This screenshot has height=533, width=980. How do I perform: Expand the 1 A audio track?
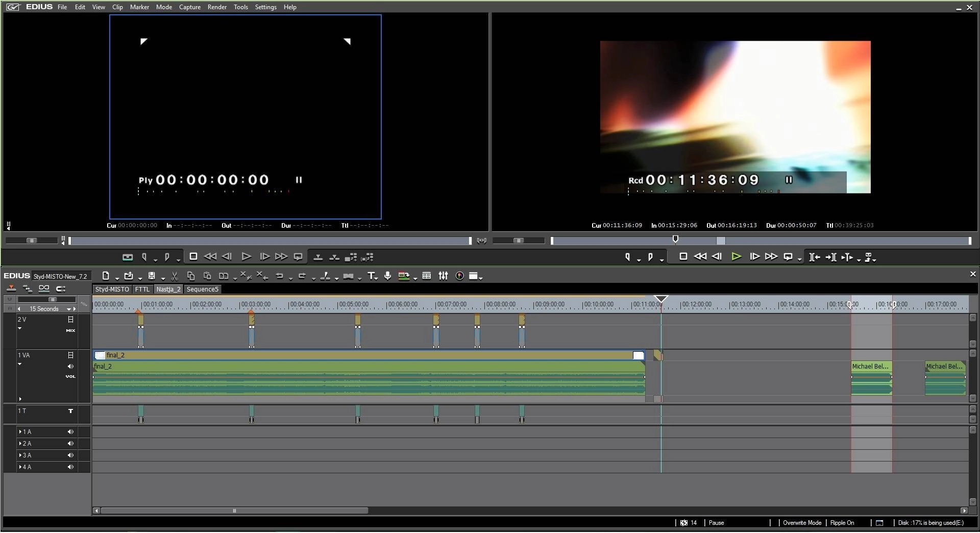point(20,431)
